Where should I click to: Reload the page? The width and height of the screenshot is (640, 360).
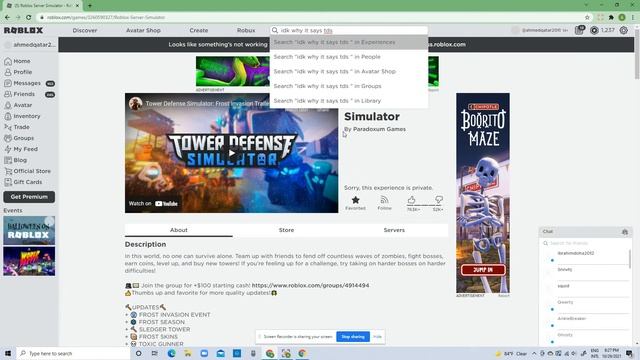(29, 17)
